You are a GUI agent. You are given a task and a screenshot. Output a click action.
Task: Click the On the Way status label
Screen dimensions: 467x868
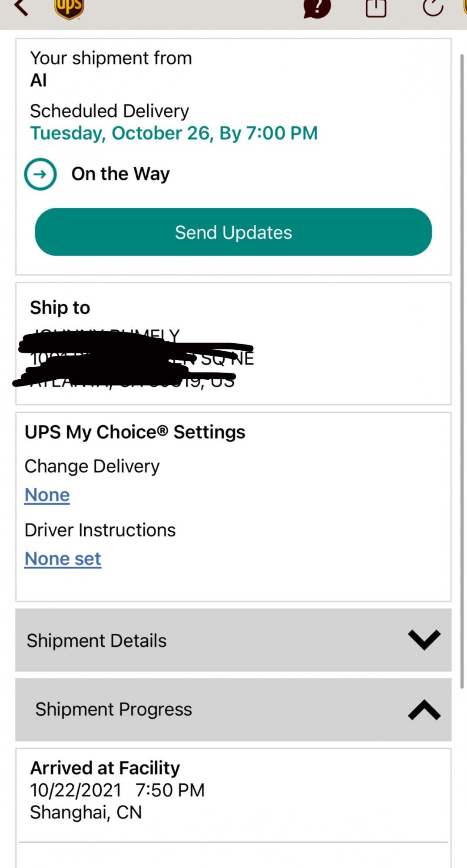(x=120, y=174)
